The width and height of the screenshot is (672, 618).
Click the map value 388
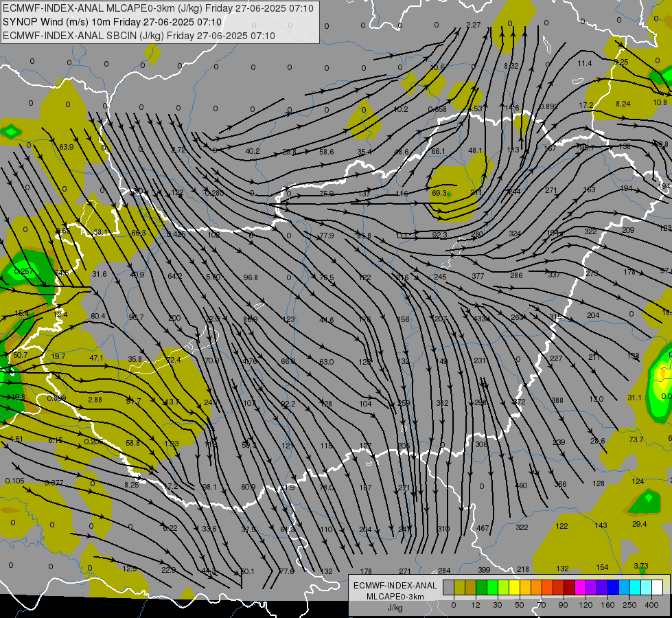tap(557, 400)
